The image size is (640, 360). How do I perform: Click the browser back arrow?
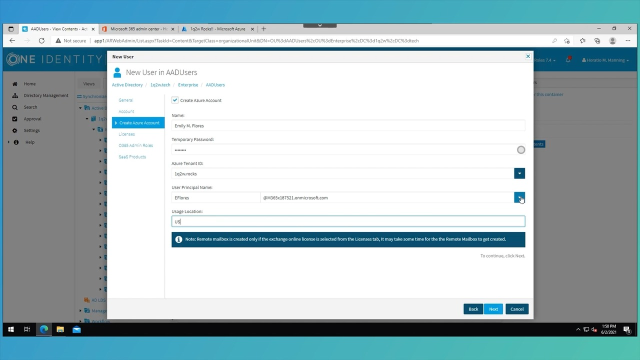12,41
